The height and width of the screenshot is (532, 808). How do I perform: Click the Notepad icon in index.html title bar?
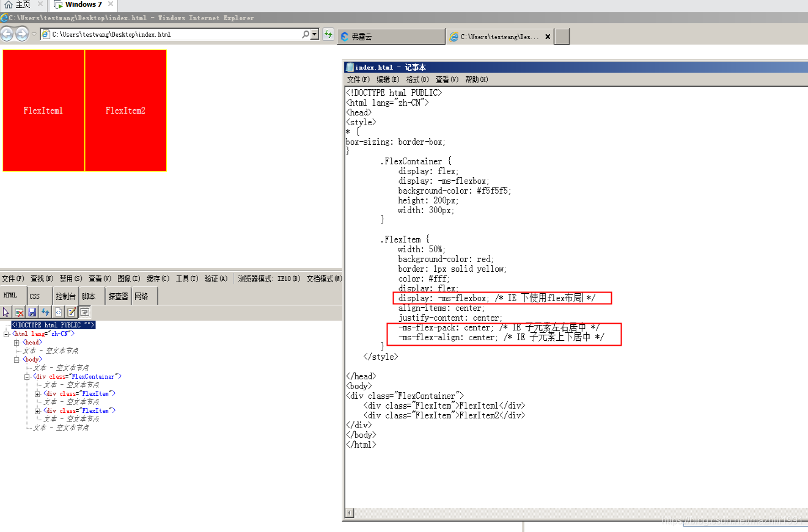pos(350,67)
